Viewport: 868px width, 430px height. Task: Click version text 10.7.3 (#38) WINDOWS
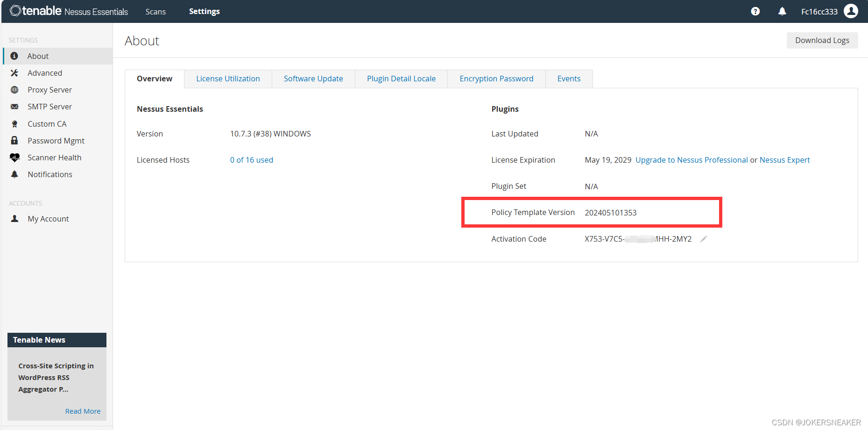[x=270, y=134]
